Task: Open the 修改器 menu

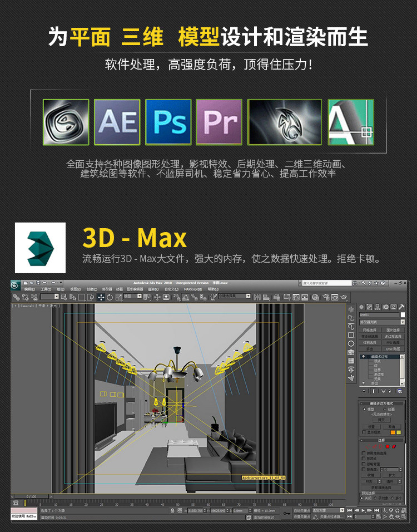Action: 107,289
